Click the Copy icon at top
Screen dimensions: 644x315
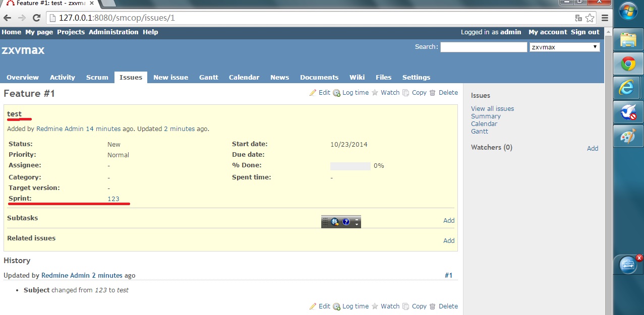coord(406,93)
